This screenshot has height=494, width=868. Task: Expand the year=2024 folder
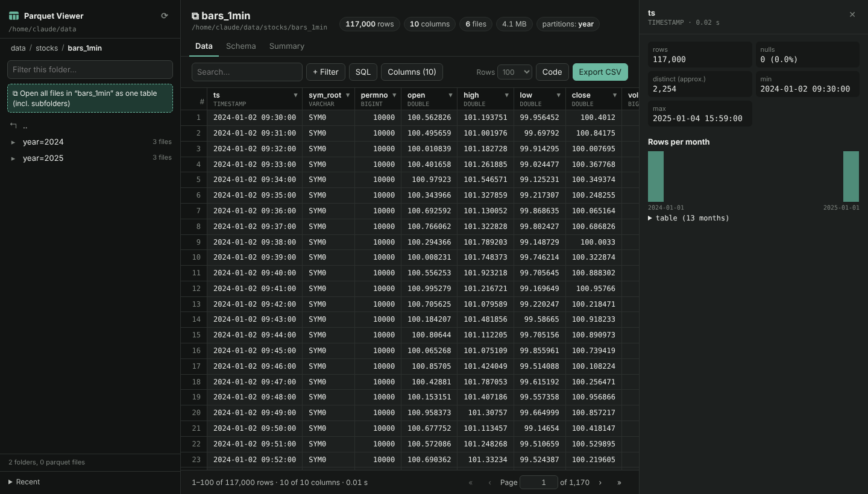point(90,142)
